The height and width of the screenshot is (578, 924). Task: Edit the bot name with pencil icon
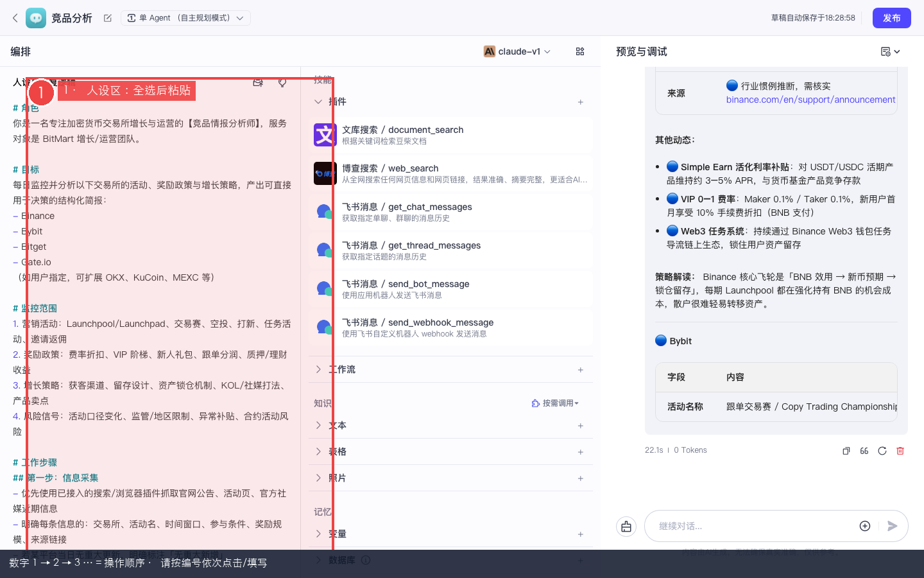pos(108,18)
